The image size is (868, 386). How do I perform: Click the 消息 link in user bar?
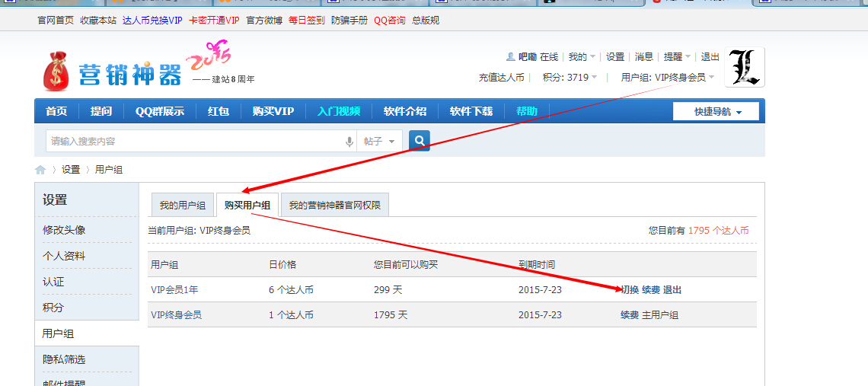tap(644, 56)
